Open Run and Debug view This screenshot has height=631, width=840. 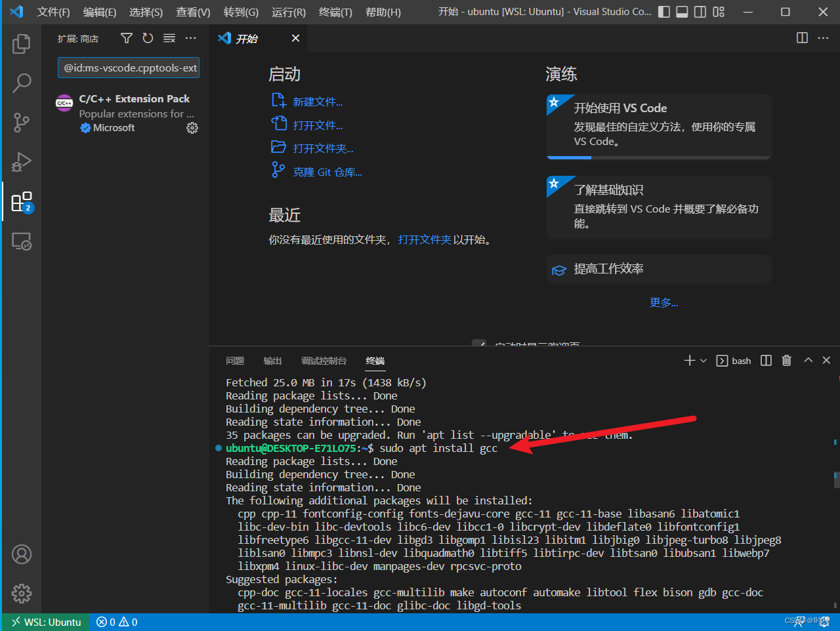coord(22,162)
